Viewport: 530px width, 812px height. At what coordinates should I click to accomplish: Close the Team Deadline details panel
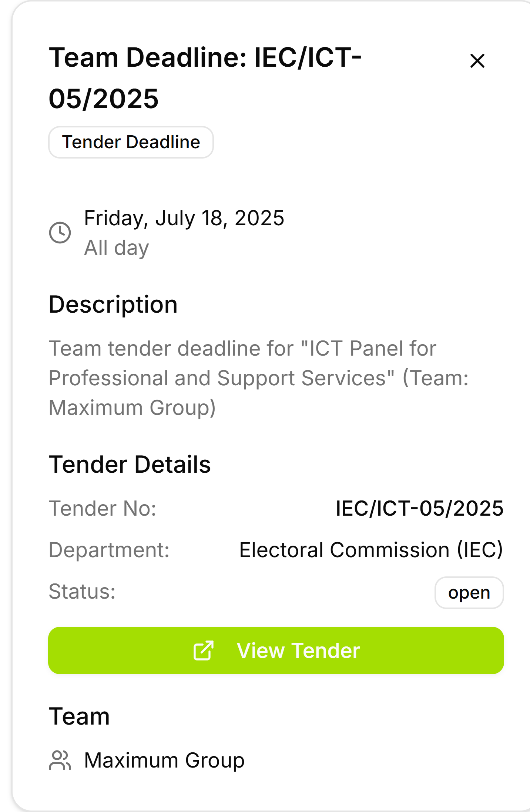point(477,61)
